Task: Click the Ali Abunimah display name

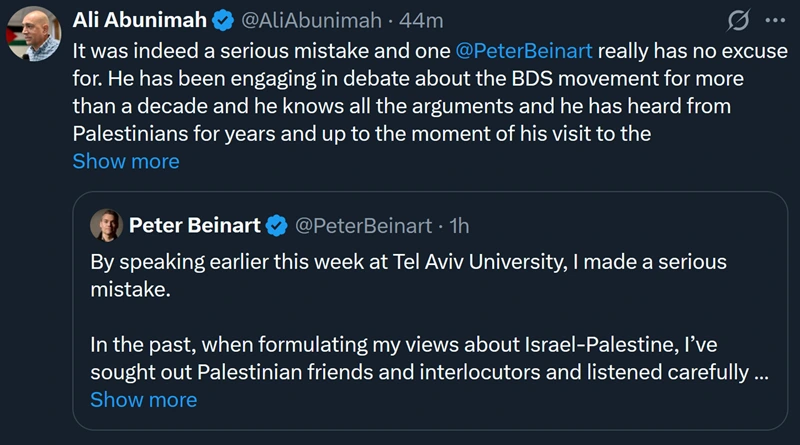Action: (138, 20)
